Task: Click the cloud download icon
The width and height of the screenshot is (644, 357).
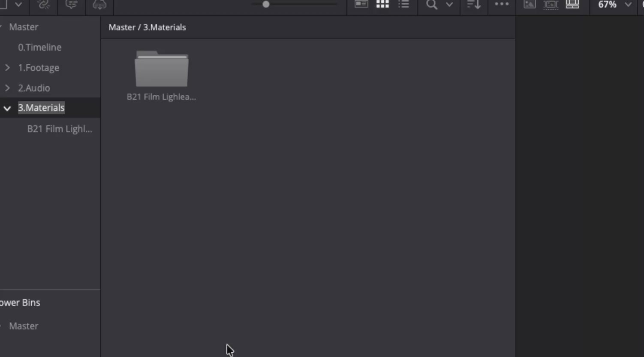Action: tap(99, 5)
